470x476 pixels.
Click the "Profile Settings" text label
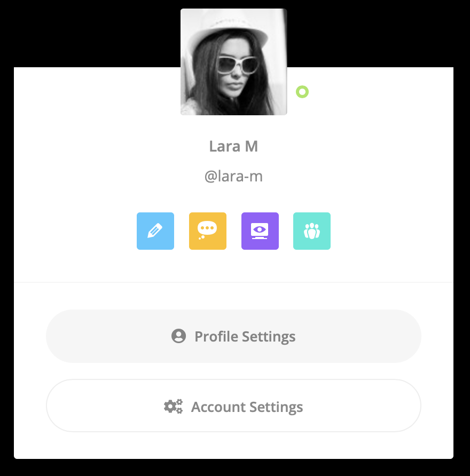click(245, 337)
